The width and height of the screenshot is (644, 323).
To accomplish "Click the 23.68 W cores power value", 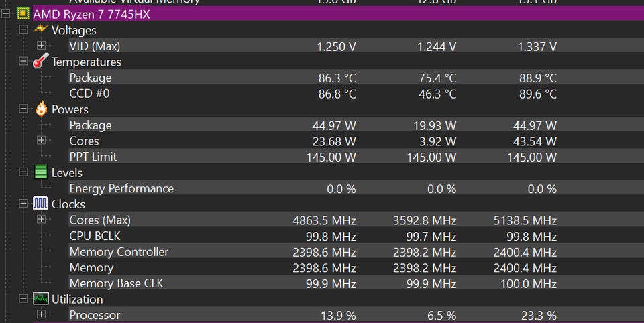I will click(x=334, y=141).
